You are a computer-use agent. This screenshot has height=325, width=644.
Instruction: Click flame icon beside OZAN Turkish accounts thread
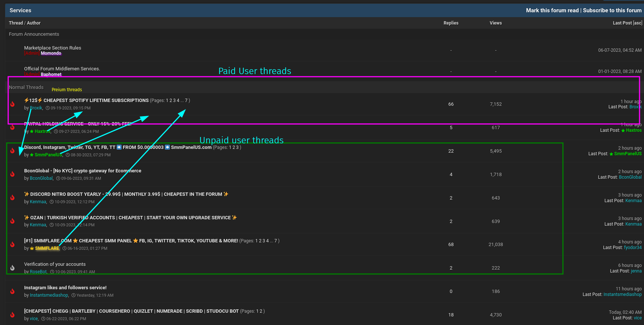click(12, 221)
